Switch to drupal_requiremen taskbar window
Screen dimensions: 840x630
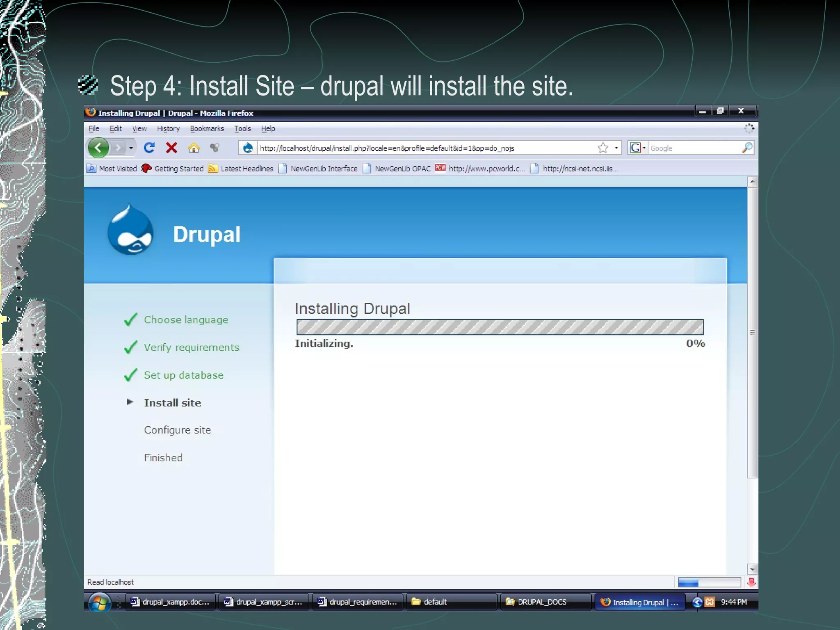357,602
